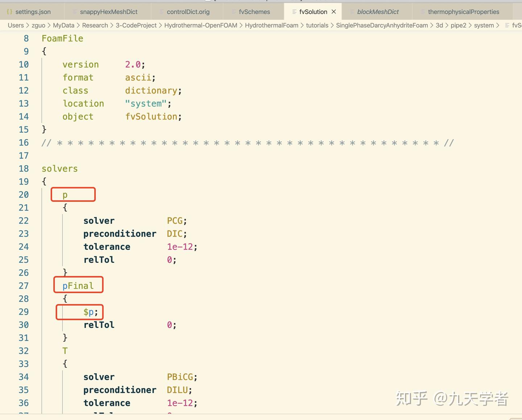The image size is (522, 420).
Task: Place cursor on FoamFile keyword
Action: pos(62,38)
